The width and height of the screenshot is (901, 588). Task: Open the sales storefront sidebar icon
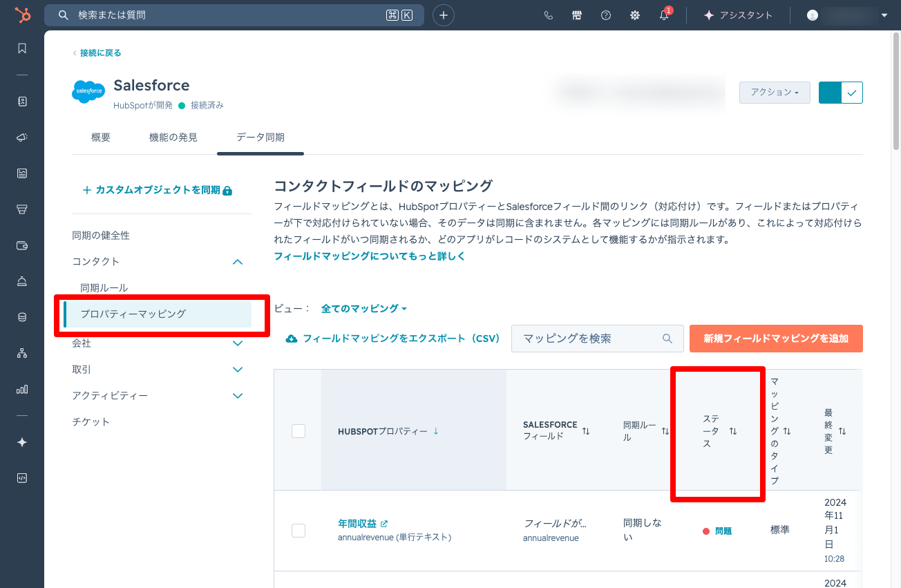click(x=22, y=209)
